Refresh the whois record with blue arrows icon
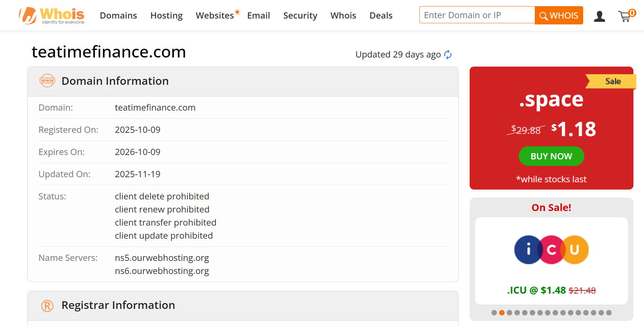644x326 pixels. [x=448, y=55]
